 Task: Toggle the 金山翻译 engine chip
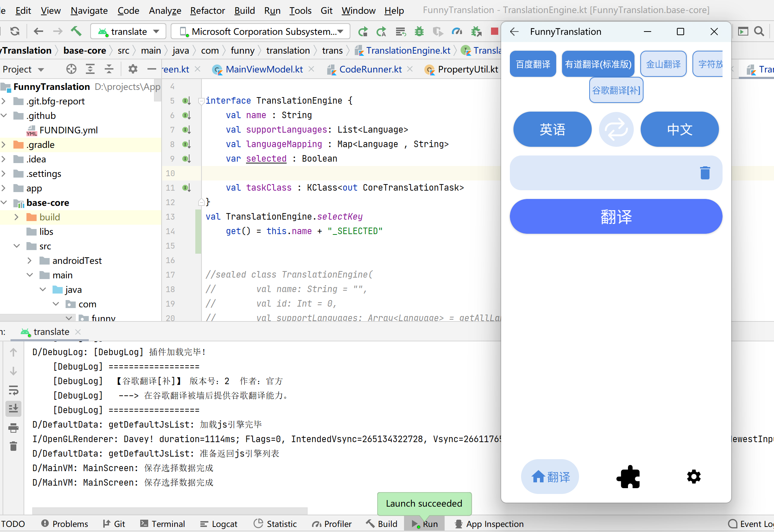click(663, 64)
